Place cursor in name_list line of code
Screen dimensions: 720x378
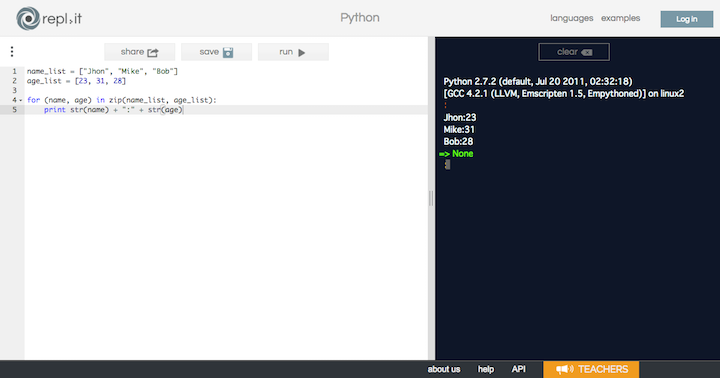pyautogui.click(x=102, y=71)
